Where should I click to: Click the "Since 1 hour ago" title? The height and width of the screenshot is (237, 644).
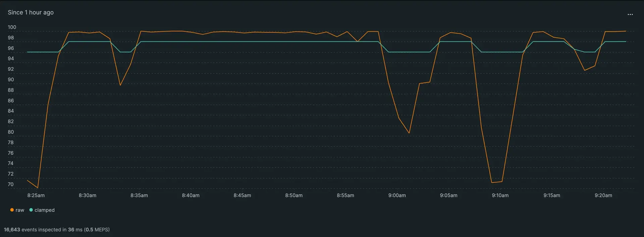click(x=31, y=12)
